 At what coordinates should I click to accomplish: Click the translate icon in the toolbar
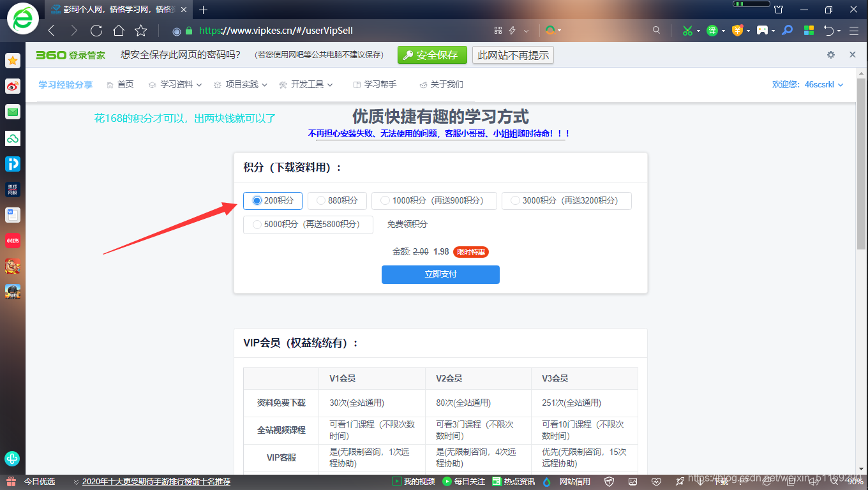pos(711,30)
